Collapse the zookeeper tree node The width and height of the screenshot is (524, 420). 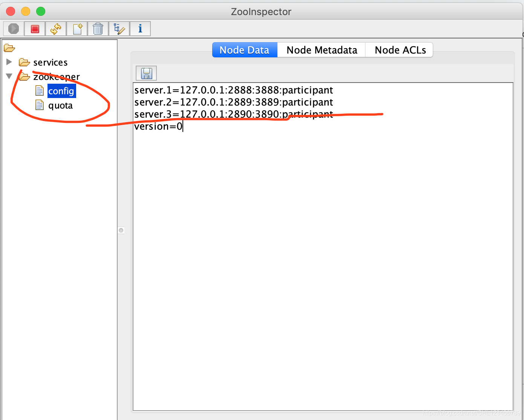[x=9, y=76]
